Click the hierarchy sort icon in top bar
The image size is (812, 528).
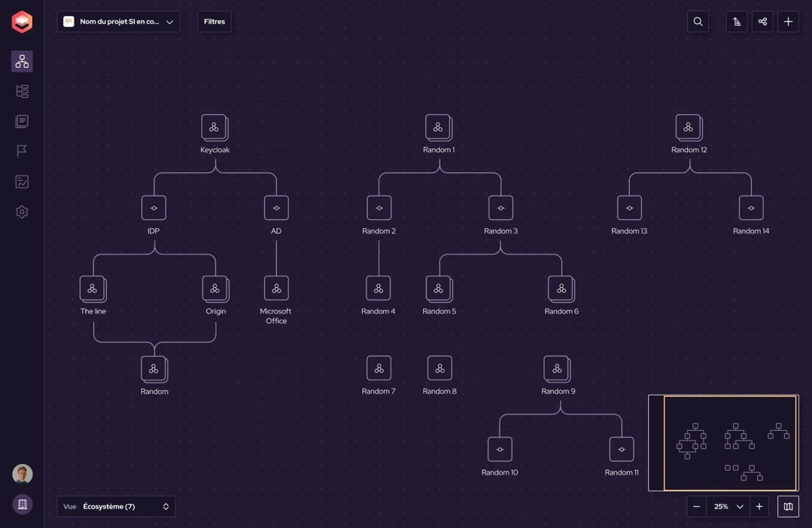(x=737, y=22)
